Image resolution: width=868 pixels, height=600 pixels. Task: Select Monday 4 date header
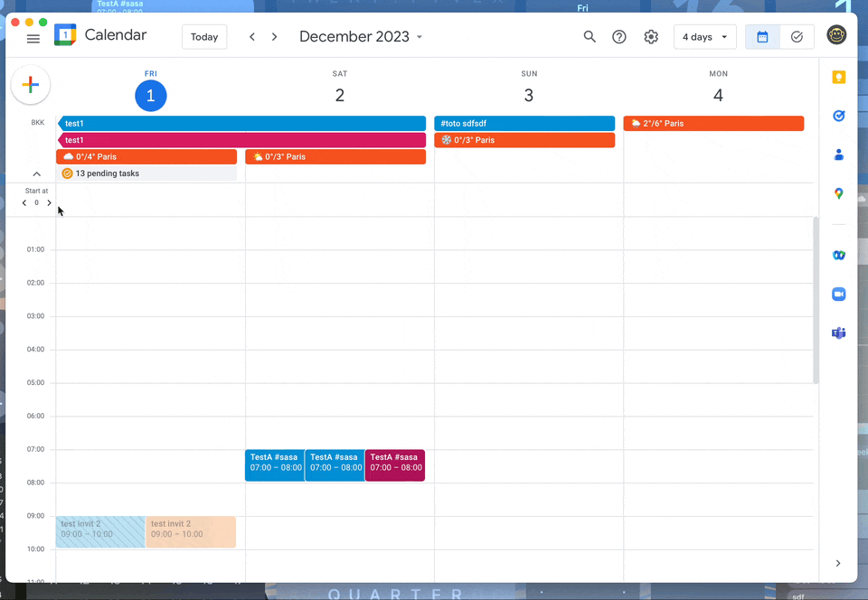coord(718,96)
